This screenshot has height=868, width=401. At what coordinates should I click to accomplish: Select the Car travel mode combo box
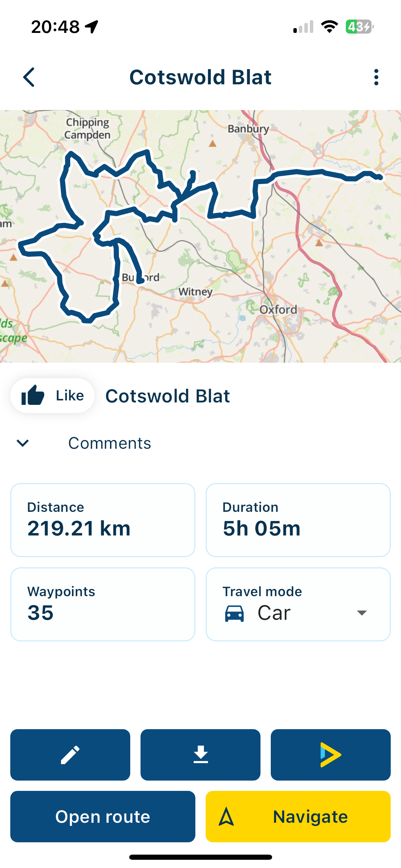tap(297, 613)
